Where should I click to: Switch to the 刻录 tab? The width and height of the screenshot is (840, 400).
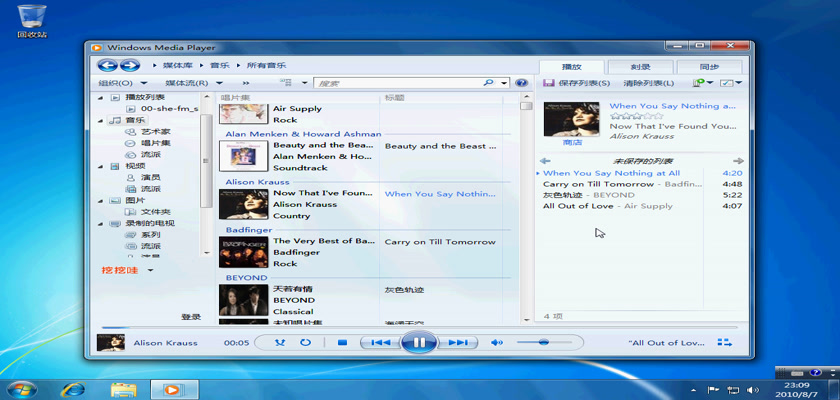pos(641,66)
